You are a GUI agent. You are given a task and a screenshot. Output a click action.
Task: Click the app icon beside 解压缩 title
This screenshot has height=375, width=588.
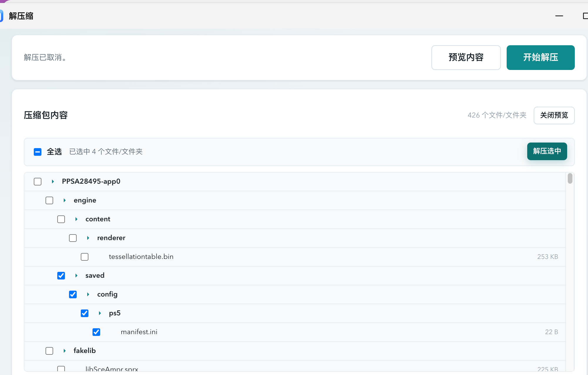point(1,16)
